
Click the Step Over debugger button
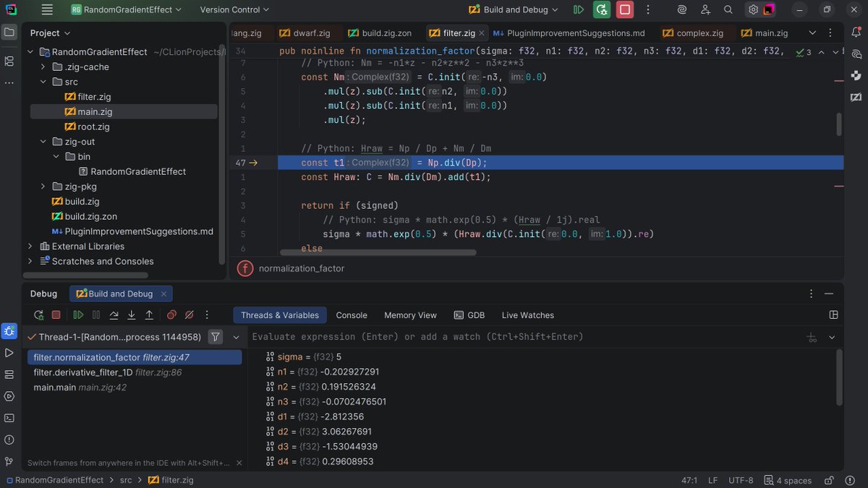click(x=114, y=315)
